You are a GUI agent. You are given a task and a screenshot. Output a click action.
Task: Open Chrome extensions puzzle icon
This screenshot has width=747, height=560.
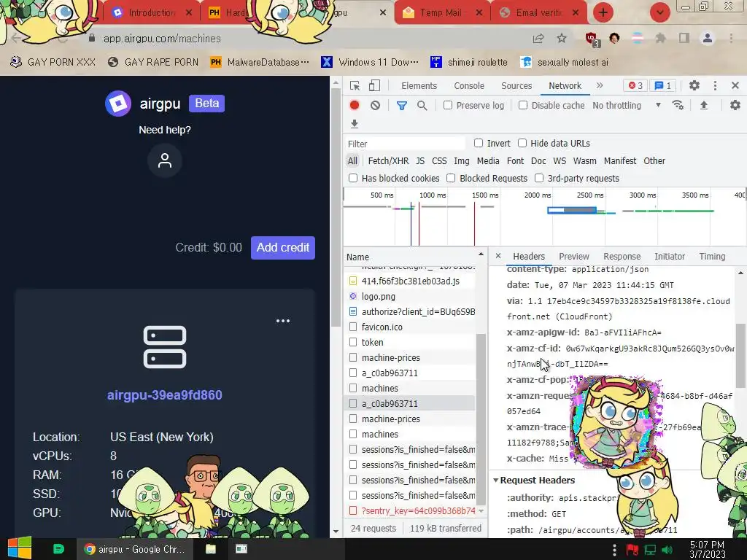(660, 38)
